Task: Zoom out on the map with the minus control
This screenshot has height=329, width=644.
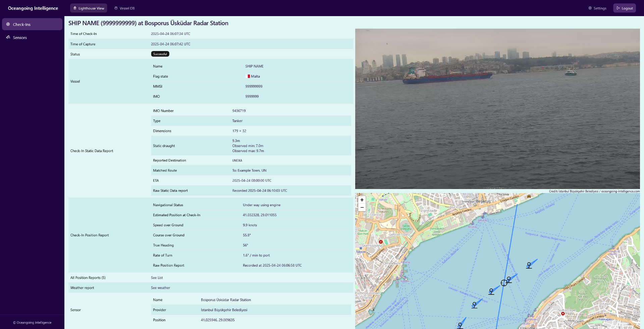Action: 362,207
